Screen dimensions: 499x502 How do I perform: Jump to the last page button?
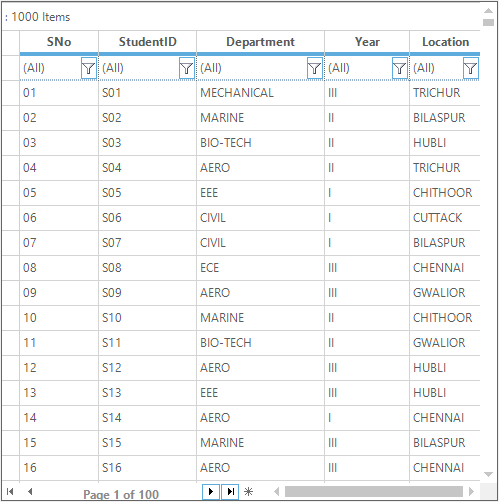pos(230,492)
